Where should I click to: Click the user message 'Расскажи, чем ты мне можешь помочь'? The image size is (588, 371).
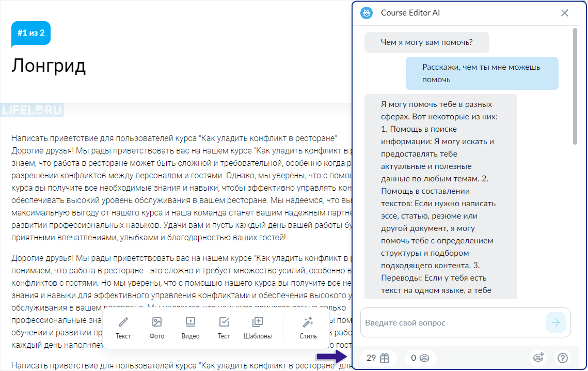click(482, 73)
